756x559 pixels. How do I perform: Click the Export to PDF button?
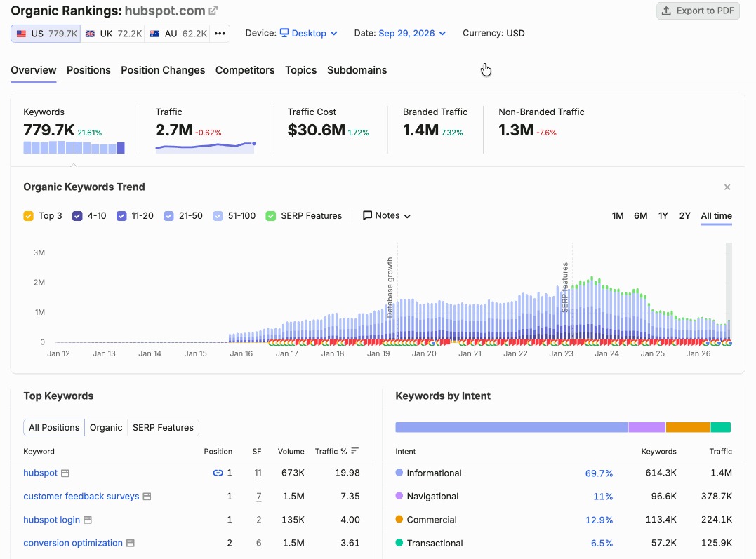tap(698, 11)
